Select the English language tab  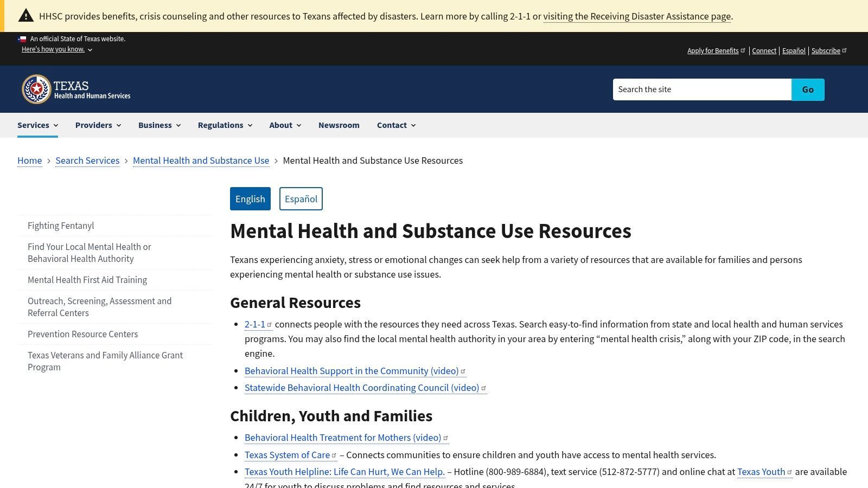(250, 199)
